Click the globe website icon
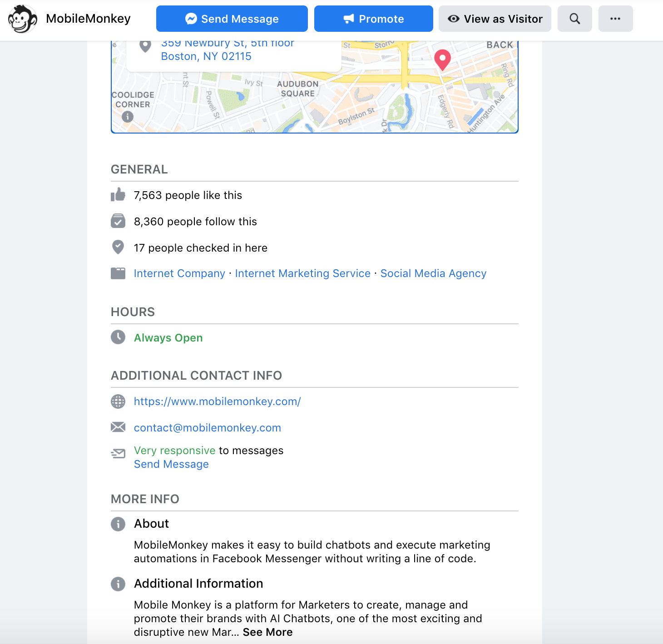This screenshot has width=663, height=644. click(x=118, y=401)
